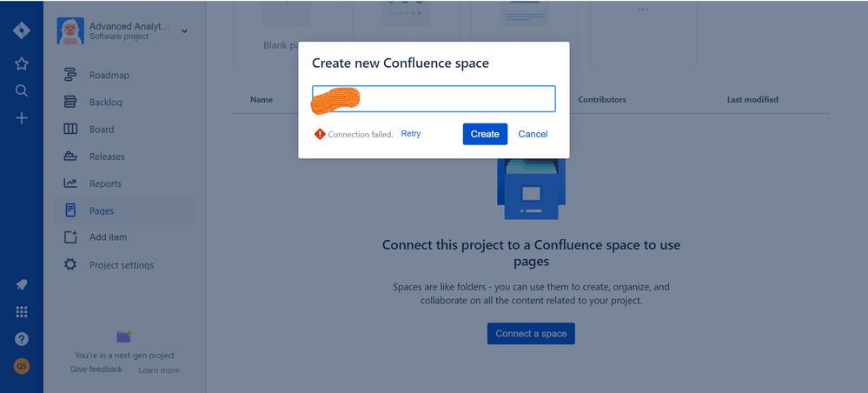Focus the space name input field

tap(434, 98)
